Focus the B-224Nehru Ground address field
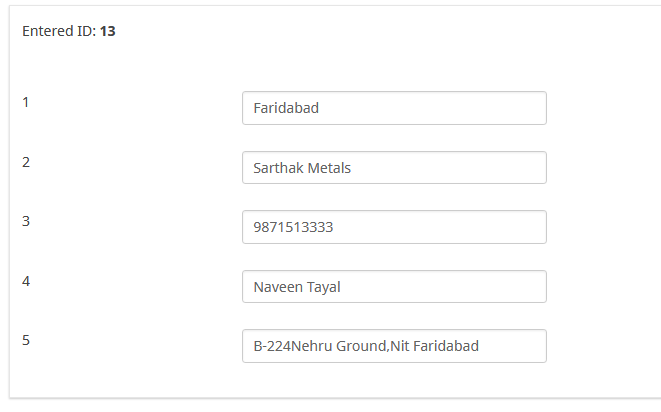 pos(394,346)
